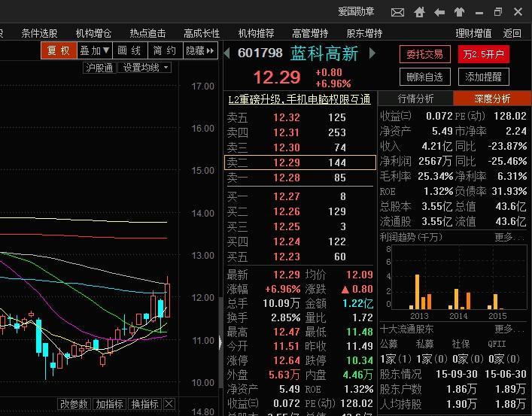Image resolution: width=532 pixels, height=416 pixels.
Task: Click the 沪股通 tag button
Action: pyautogui.click(x=99, y=68)
